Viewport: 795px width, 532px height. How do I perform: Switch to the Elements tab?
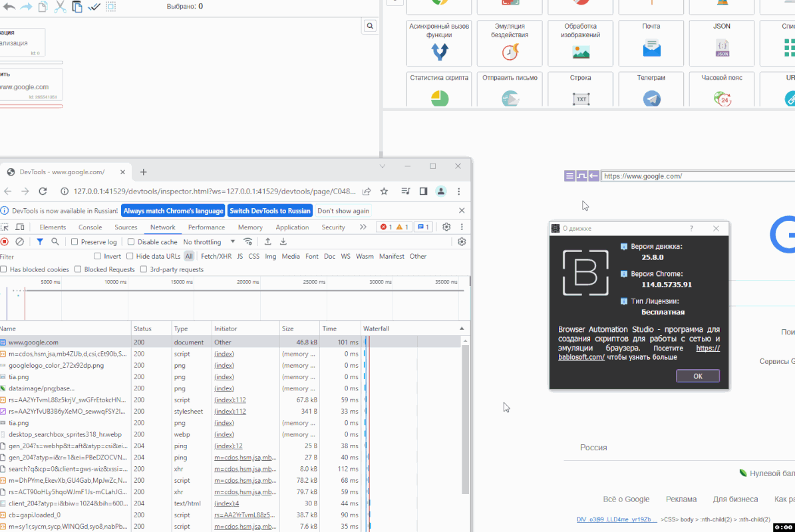(53, 227)
